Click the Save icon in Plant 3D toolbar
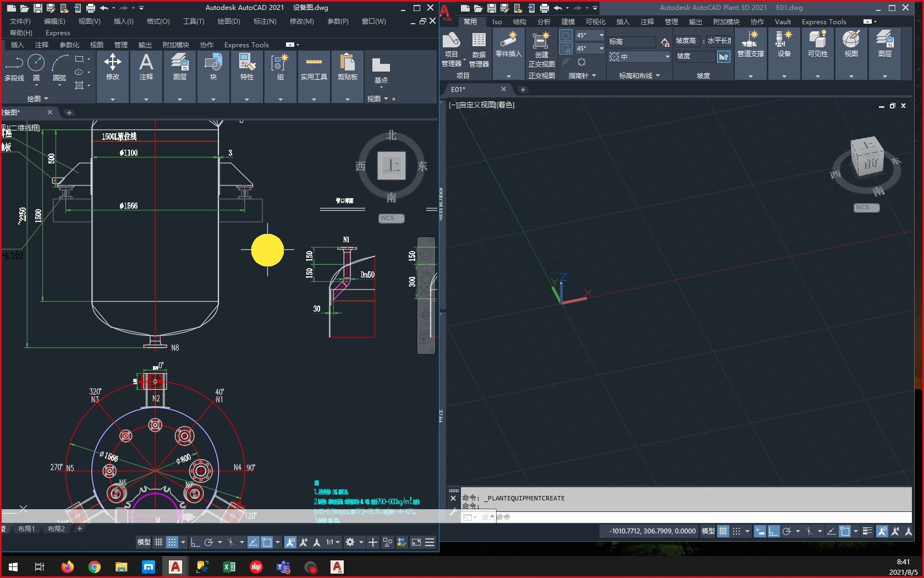This screenshot has height=578, width=924. [492, 8]
